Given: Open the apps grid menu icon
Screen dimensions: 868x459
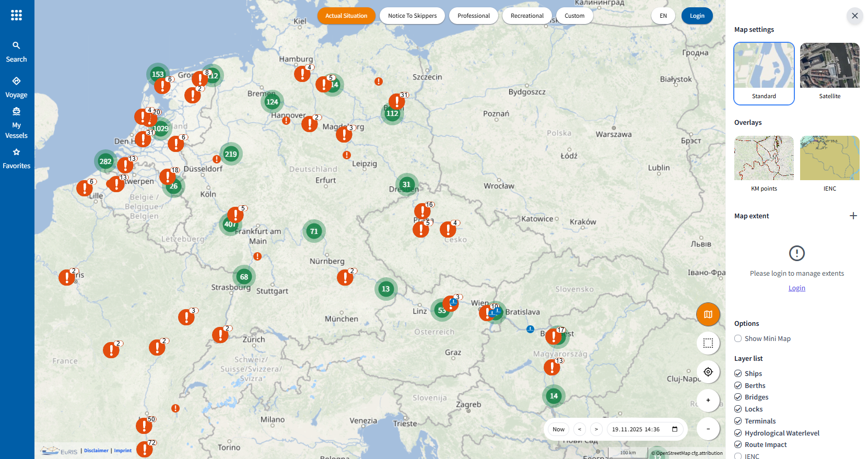Looking at the screenshot, I should coord(16,15).
